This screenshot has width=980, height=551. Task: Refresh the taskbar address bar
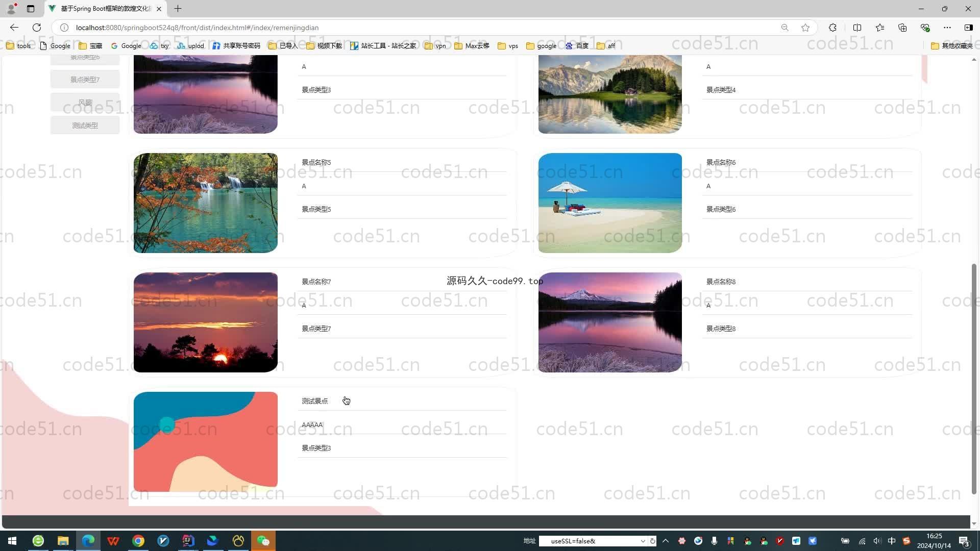pyautogui.click(x=652, y=541)
